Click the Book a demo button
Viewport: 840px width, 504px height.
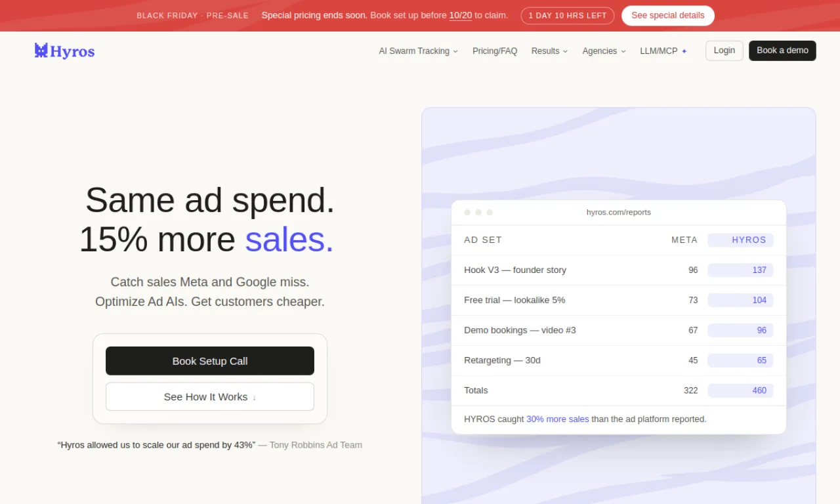pyautogui.click(x=782, y=51)
